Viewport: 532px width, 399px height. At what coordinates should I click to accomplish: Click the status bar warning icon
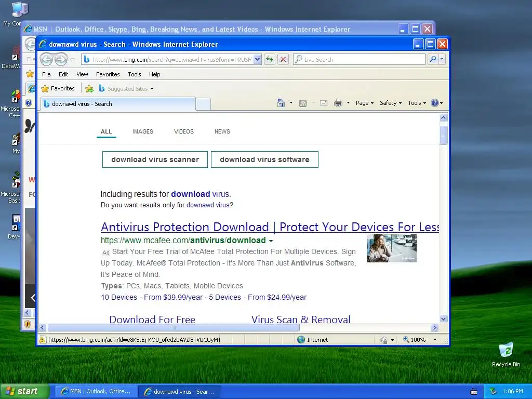pyautogui.click(x=43, y=340)
